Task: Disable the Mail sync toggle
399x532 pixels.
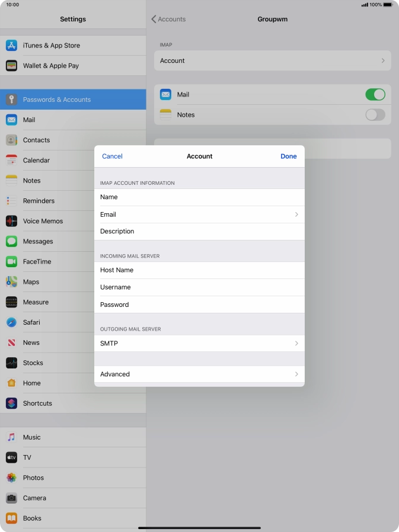Action: [x=375, y=95]
